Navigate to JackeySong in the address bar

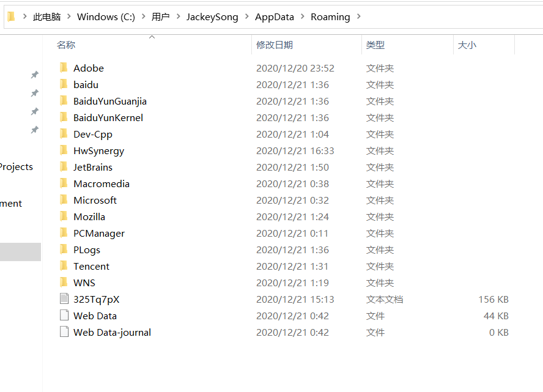click(x=212, y=17)
